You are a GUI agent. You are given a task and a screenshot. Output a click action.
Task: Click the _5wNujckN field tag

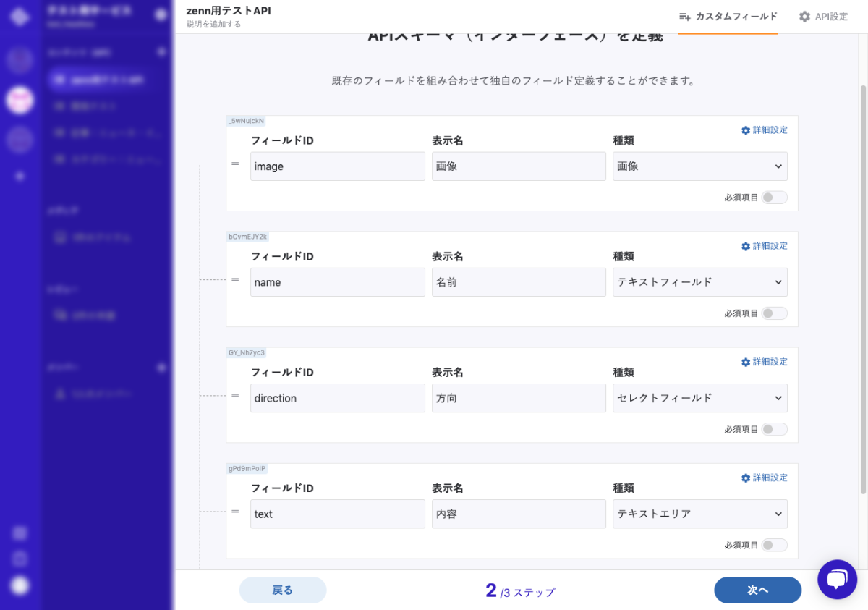click(x=246, y=121)
